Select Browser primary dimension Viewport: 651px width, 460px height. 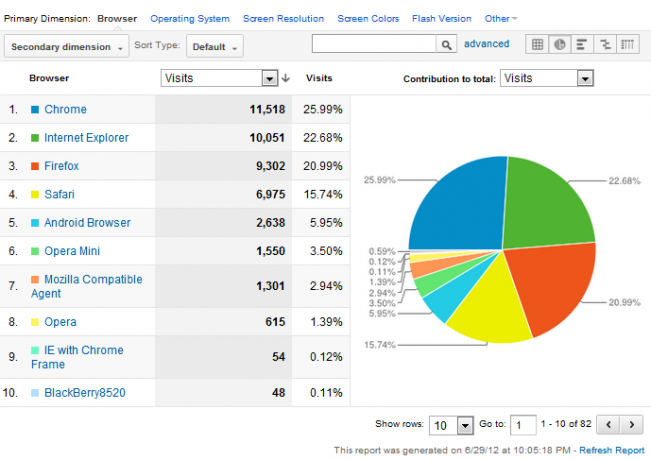117,19
